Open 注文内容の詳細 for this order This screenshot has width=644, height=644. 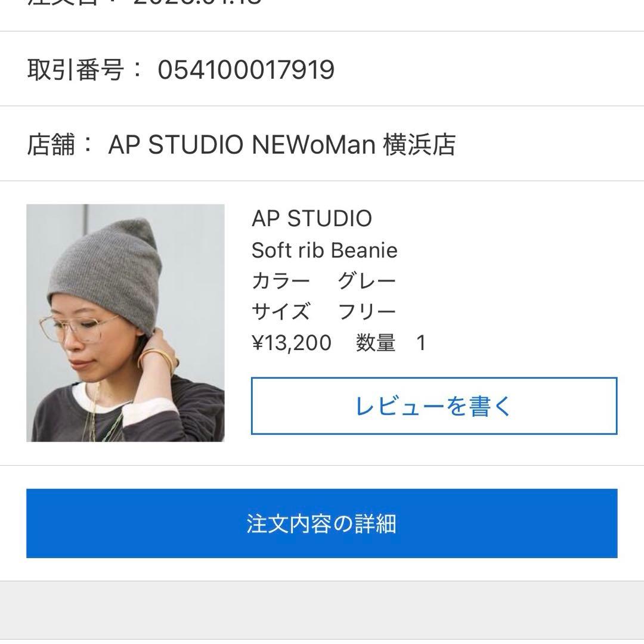[322, 523]
